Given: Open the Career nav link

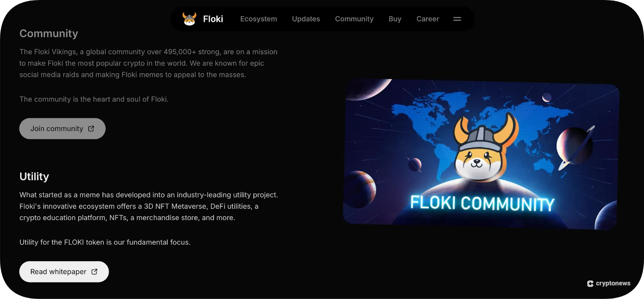Looking at the screenshot, I should tap(427, 19).
